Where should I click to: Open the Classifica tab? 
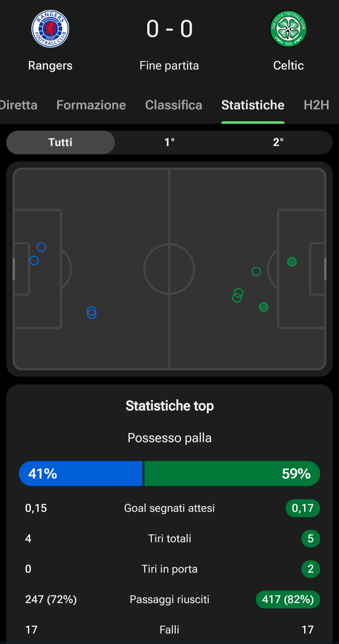pyautogui.click(x=174, y=105)
